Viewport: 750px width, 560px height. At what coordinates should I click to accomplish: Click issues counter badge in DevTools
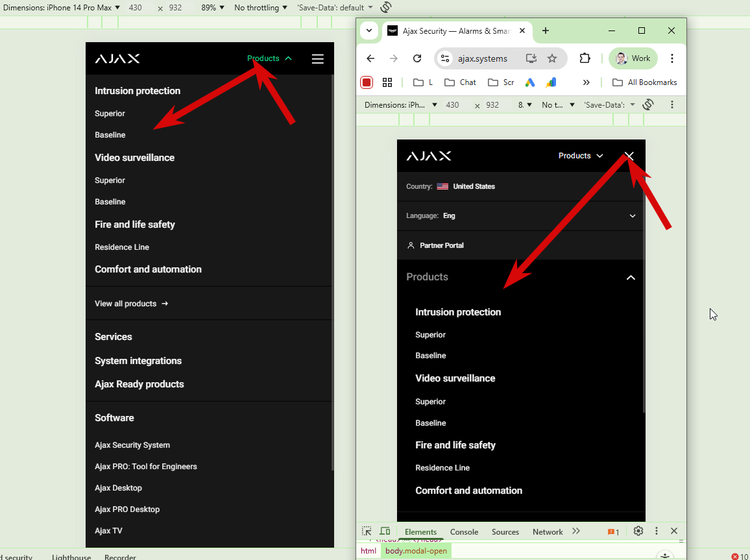pos(613,532)
